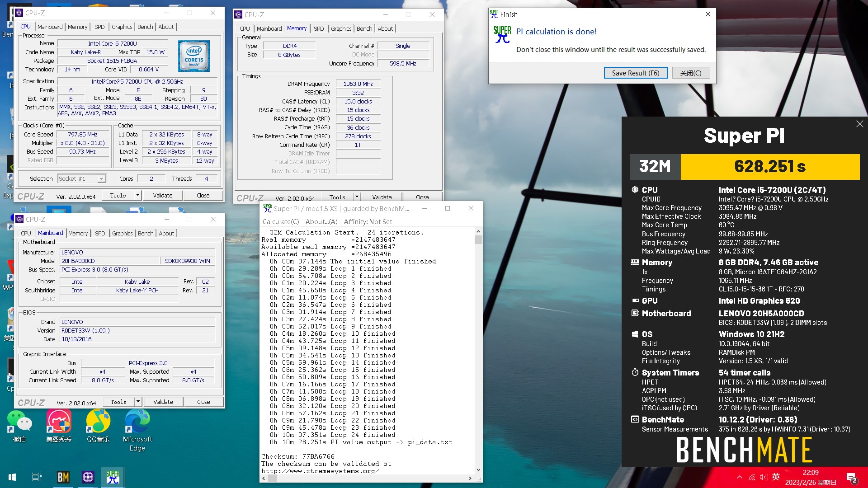Switch to Mainboard tab in top-left CPU-Z
Viewport: 868px width, 488px height.
click(50, 27)
